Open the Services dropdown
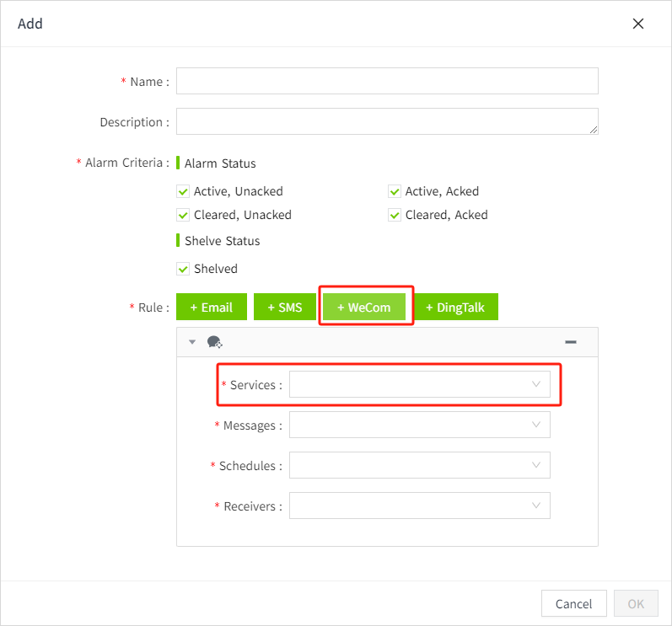This screenshot has height=626, width=672. (419, 384)
